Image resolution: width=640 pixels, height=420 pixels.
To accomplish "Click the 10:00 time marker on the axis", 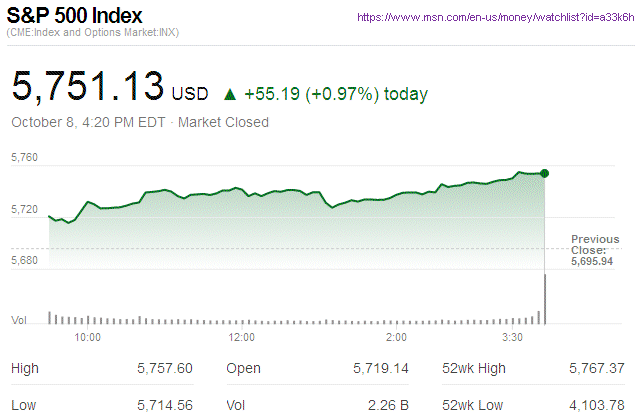I will coord(88,338).
